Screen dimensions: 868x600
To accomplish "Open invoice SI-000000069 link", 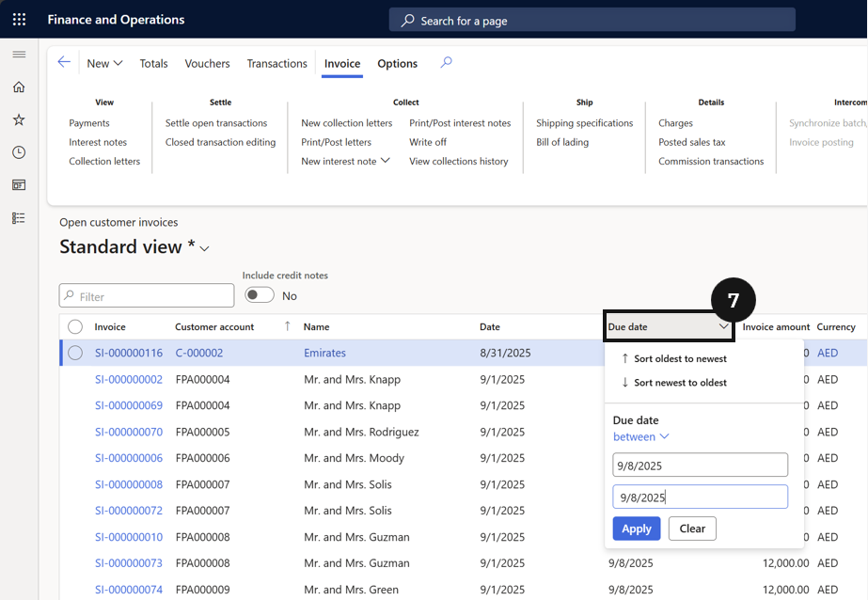I will pos(129,405).
